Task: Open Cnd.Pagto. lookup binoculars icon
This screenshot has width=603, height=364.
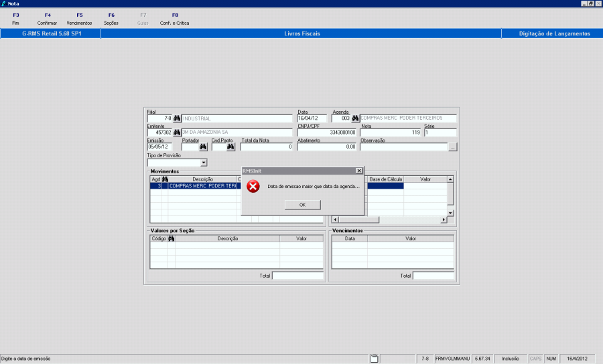Action: click(x=230, y=147)
